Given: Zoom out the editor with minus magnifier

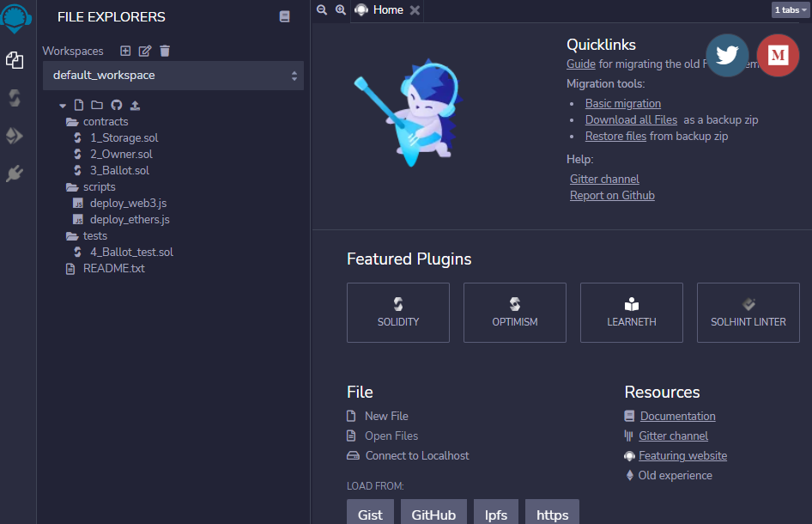Looking at the screenshot, I should [x=322, y=9].
